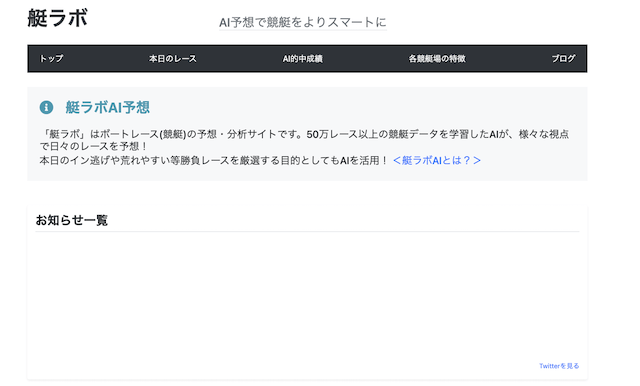640x386 pixels.
Task: Visit the ブログ navigation item
Action: [563, 58]
